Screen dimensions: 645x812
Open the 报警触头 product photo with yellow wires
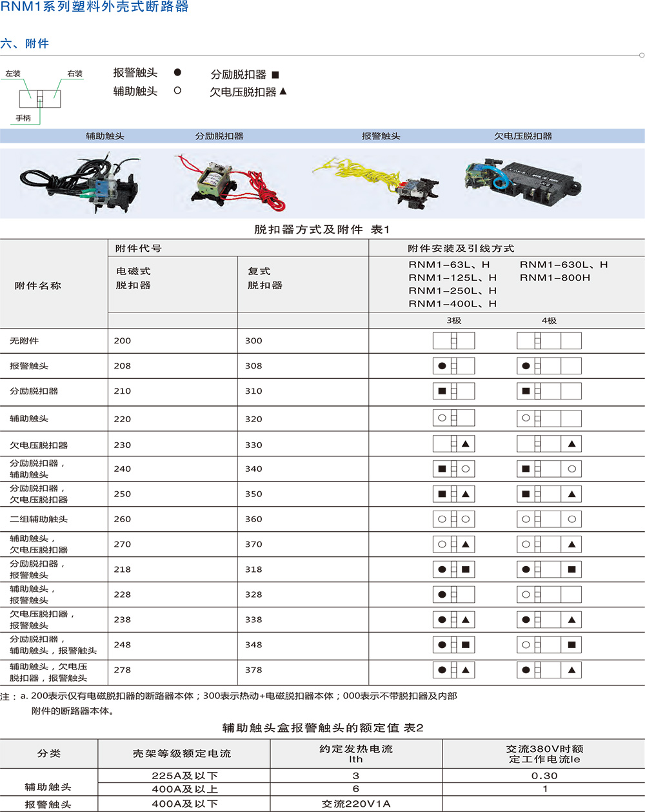pos(381,179)
